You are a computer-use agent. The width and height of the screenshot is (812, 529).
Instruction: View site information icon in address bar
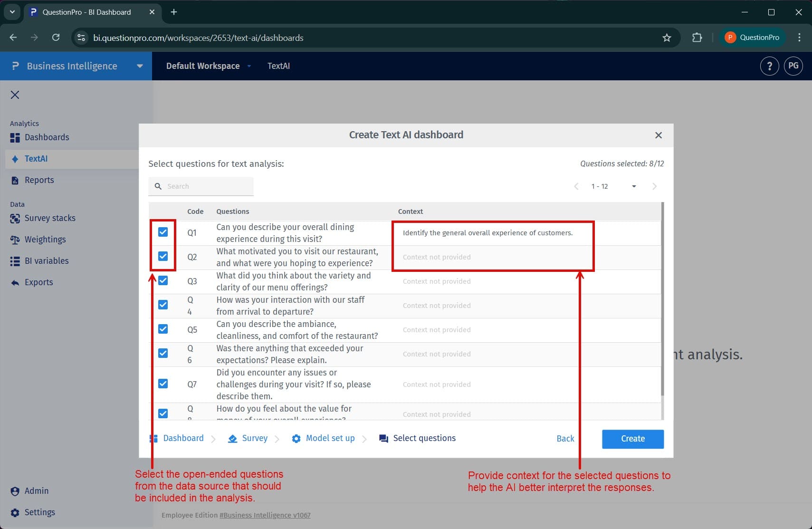81,38
